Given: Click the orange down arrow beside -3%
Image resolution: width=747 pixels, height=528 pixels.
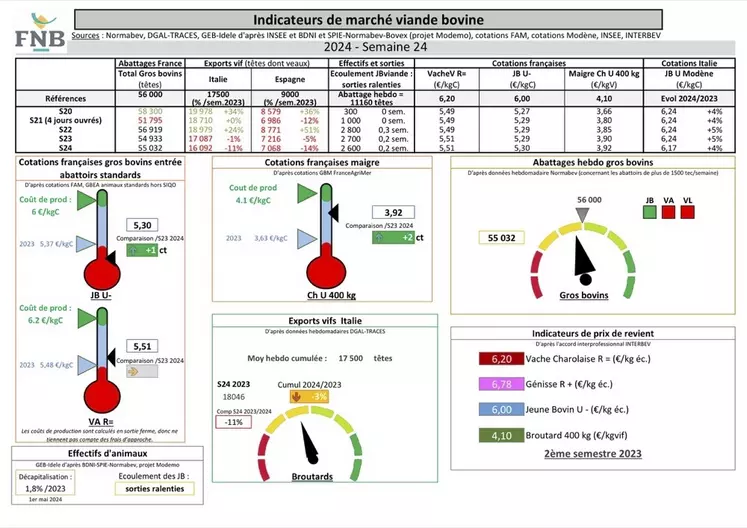Looking at the screenshot, I should tap(296, 396).
